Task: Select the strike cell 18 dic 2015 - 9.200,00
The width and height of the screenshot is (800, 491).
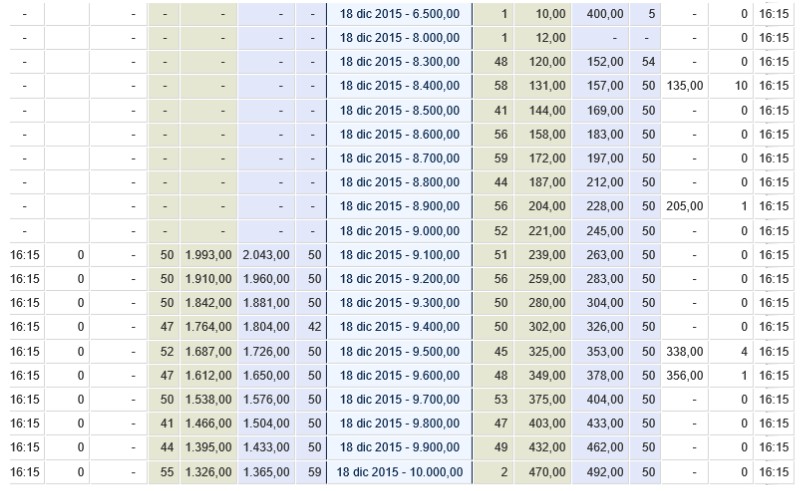Action: [399, 279]
